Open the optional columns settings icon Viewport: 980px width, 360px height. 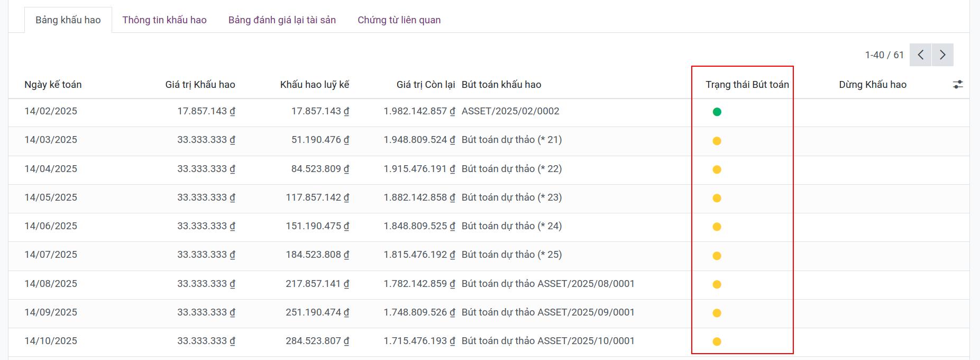pos(958,84)
